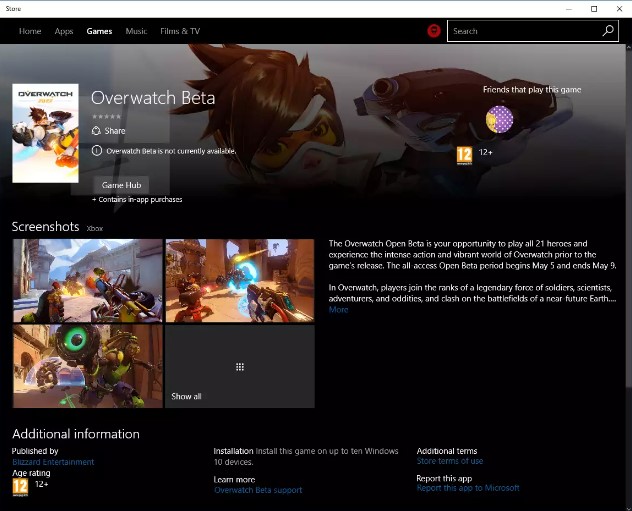Click Show all screenshots tile

coord(240,366)
